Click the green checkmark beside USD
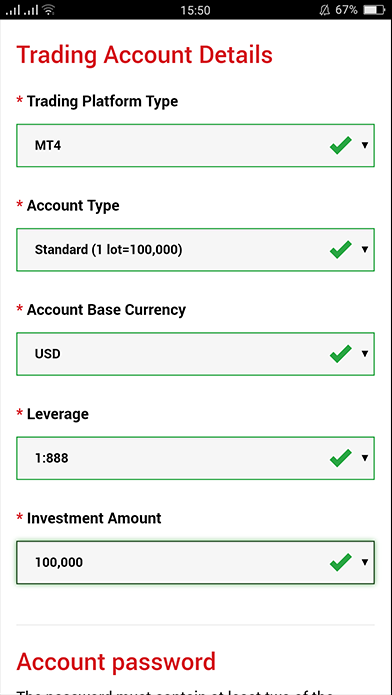Screen dimensions: 392x695 [x=341, y=354]
